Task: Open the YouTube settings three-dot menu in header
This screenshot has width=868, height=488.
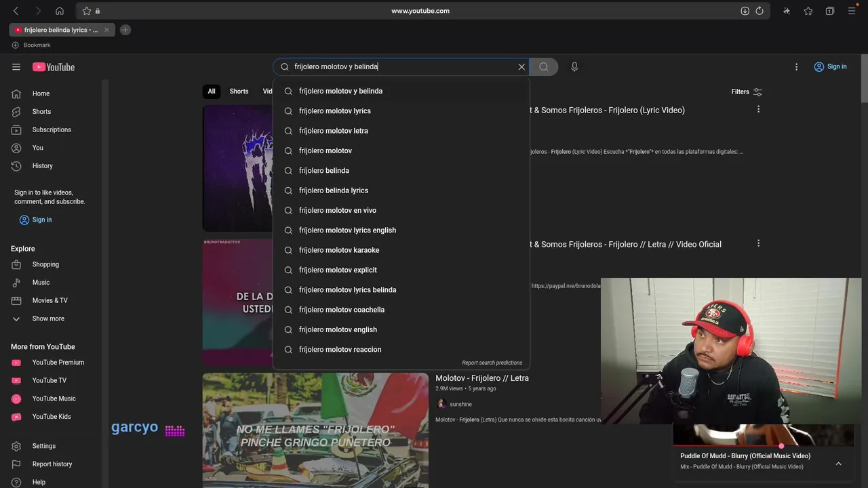Action: click(796, 67)
